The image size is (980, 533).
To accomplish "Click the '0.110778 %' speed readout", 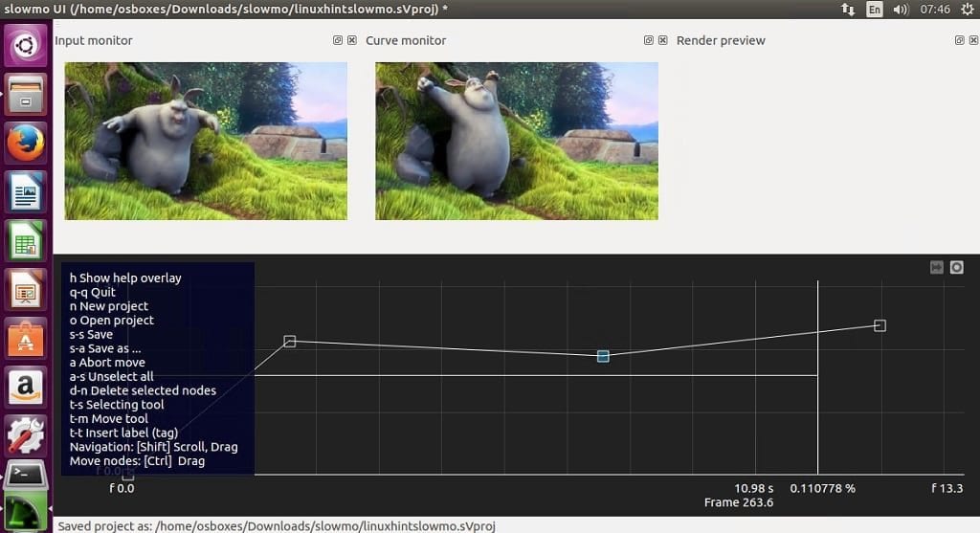I will pos(822,489).
